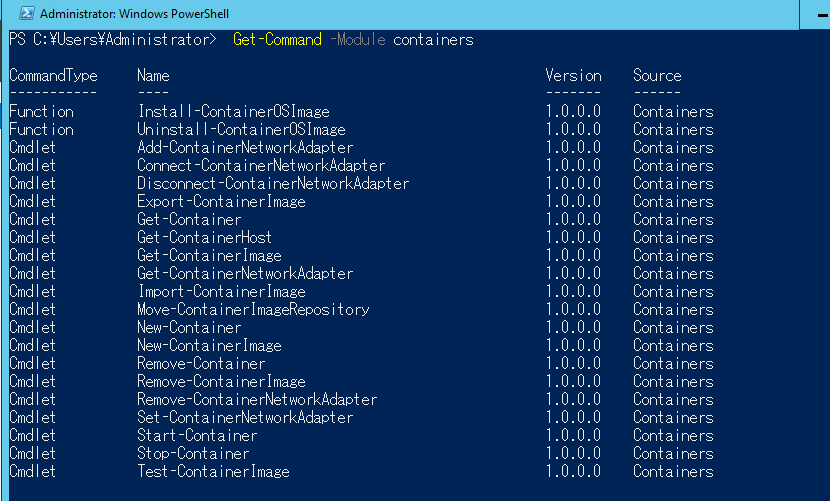Click 'Containers' source in Move-ContainerImageRepository row

[x=673, y=310]
